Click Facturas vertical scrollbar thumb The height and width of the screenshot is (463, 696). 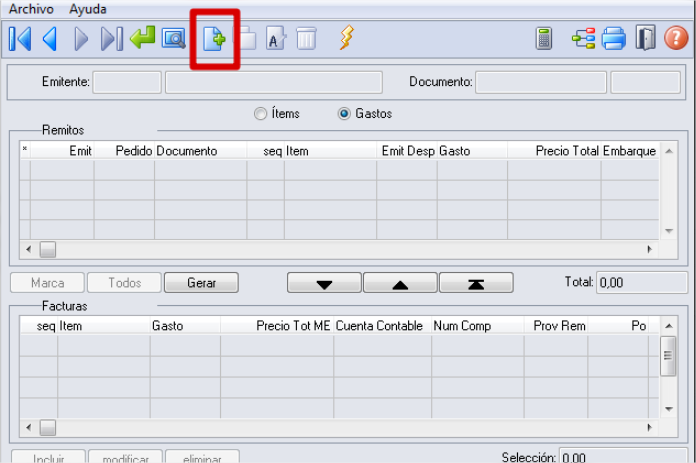coord(668,356)
